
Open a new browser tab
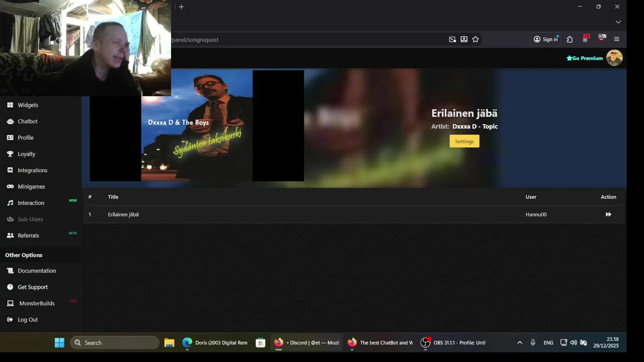point(181,7)
